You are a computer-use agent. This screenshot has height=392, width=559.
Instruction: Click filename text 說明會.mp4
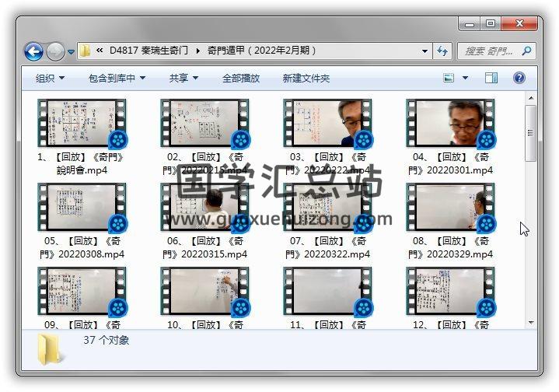82,170
